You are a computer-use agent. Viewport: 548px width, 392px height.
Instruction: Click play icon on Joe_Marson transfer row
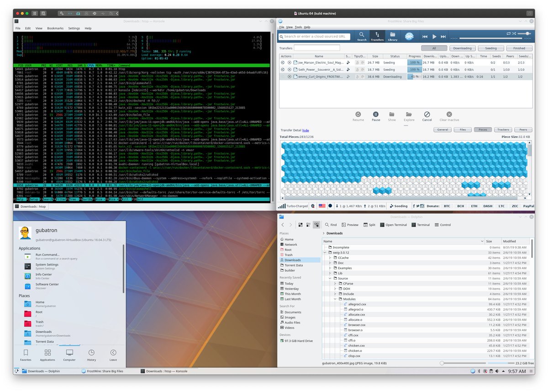click(289, 62)
